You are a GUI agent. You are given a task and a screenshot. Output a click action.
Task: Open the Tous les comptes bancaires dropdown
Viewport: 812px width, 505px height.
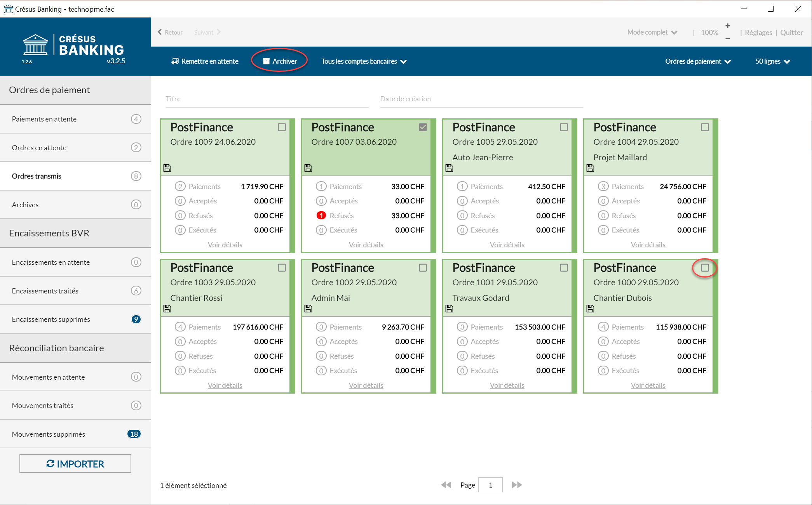(364, 61)
